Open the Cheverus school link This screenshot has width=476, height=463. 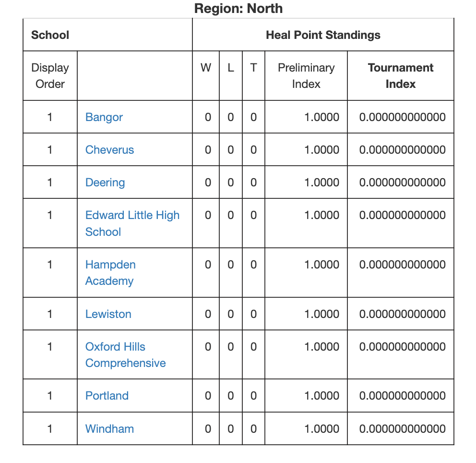(109, 150)
